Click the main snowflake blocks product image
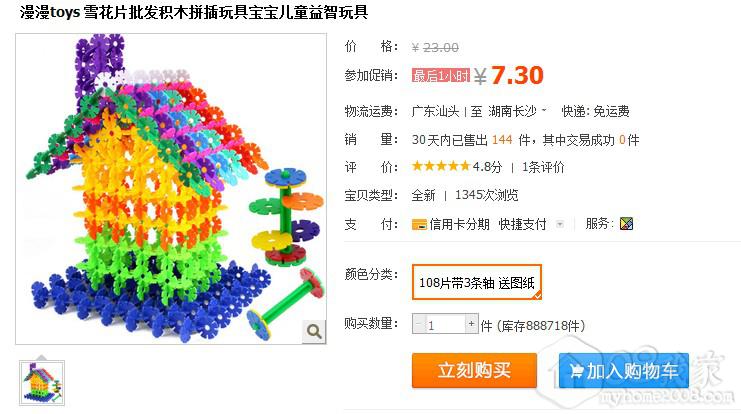Image resolution: width=741 pixels, height=414 pixels. point(171,189)
